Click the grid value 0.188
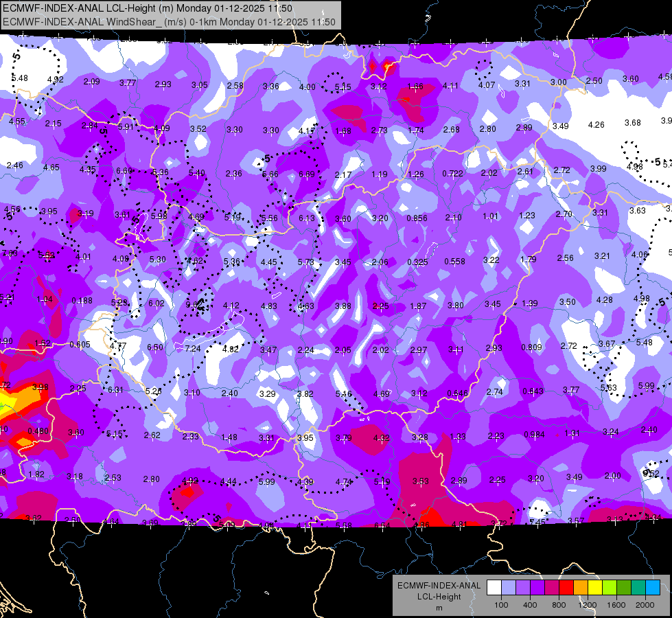This screenshot has height=618, width=672. click(x=82, y=301)
